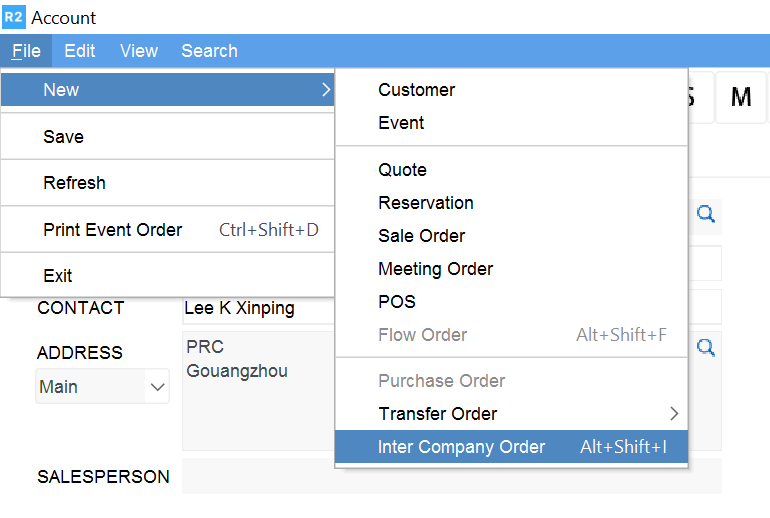Image resolution: width=770 pixels, height=518 pixels.
Task: Choose Print Event Order
Action: click(x=113, y=230)
